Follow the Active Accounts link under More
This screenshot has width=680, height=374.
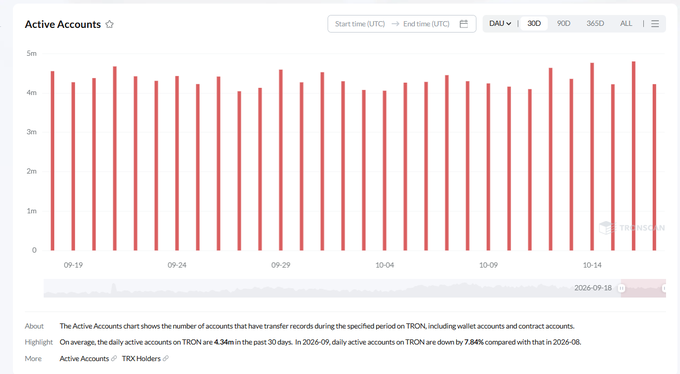(x=84, y=358)
